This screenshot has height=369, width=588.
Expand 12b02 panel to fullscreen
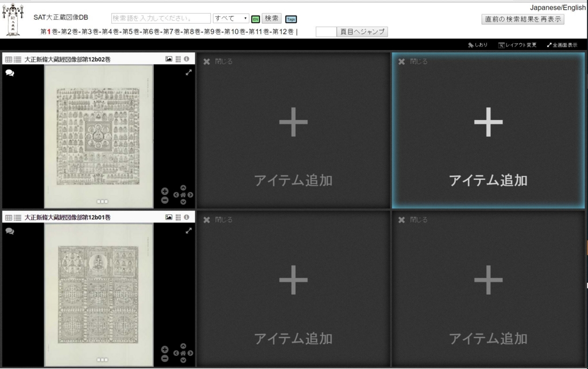188,72
